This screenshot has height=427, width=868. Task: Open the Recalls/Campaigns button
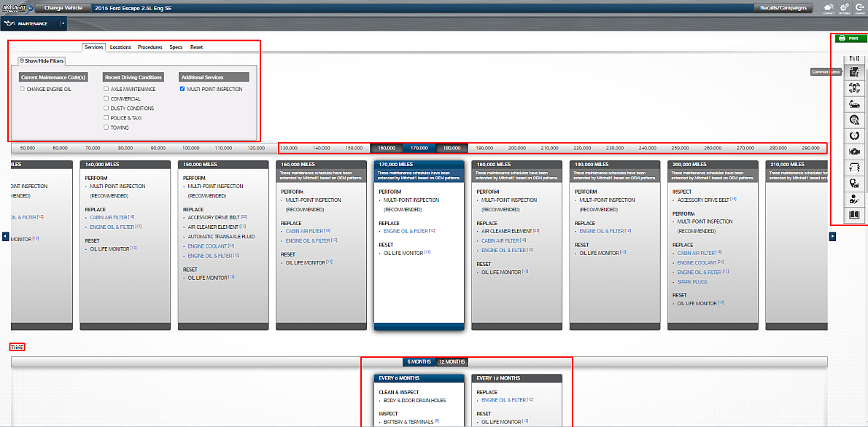783,7
